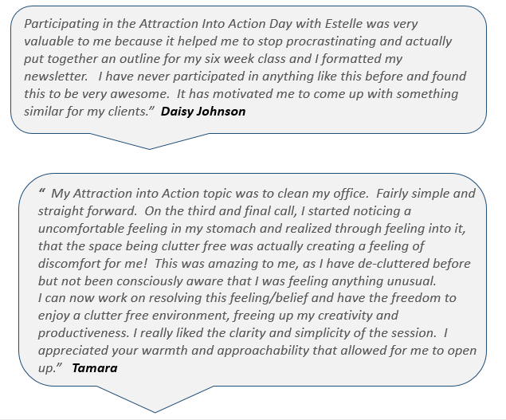The width and height of the screenshot is (506, 420).
Task: Click the word "uncomfortable" in second bubble
Action: coord(81,229)
